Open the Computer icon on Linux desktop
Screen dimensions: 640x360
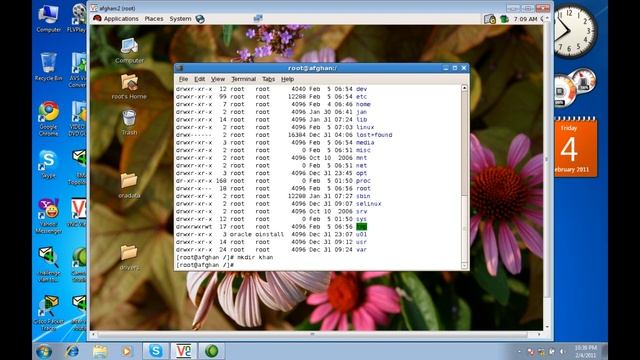click(x=129, y=51)
